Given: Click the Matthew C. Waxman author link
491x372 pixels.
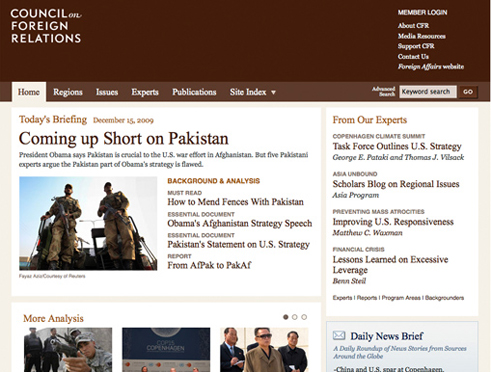Looking at the screenshot, I should point(367,233).
